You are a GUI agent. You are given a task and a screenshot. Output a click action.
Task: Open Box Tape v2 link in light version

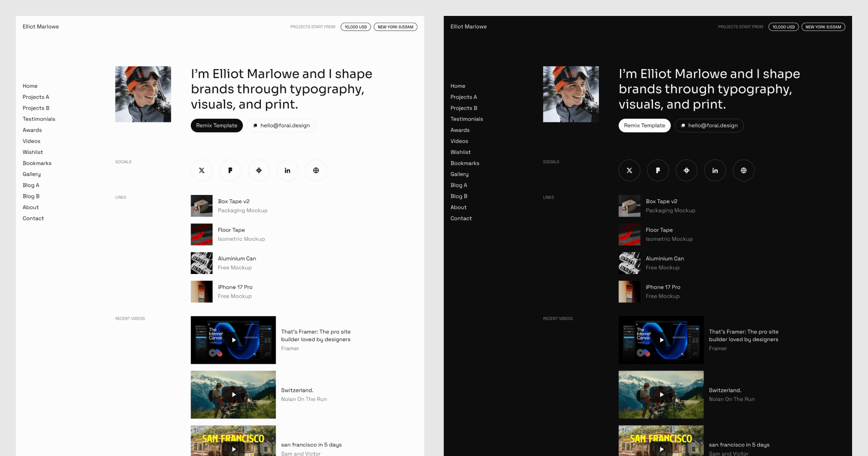(233, 201)
